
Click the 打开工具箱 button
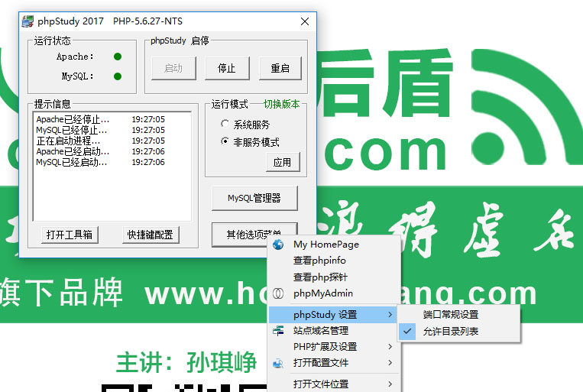click(70, 235)
